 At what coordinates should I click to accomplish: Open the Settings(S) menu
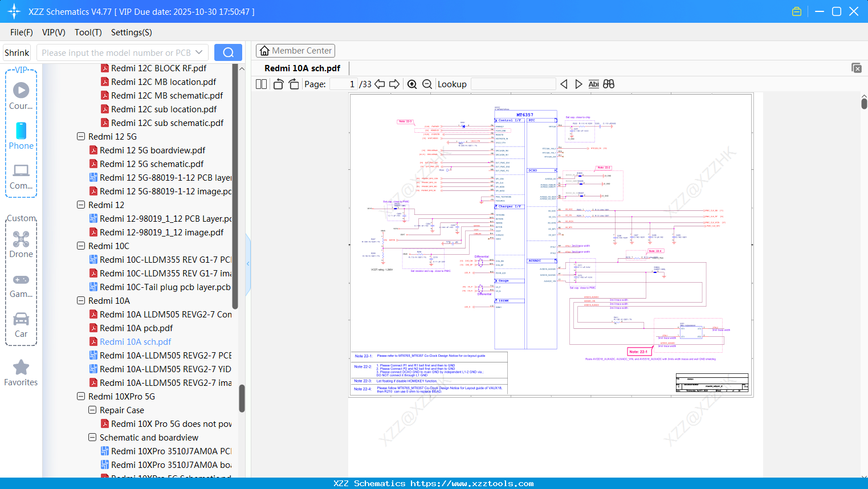[x=131, y=32]
